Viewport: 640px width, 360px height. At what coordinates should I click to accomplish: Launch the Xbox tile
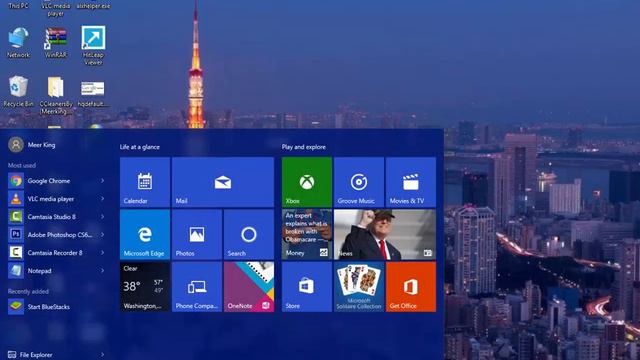(x=307, y=182)
